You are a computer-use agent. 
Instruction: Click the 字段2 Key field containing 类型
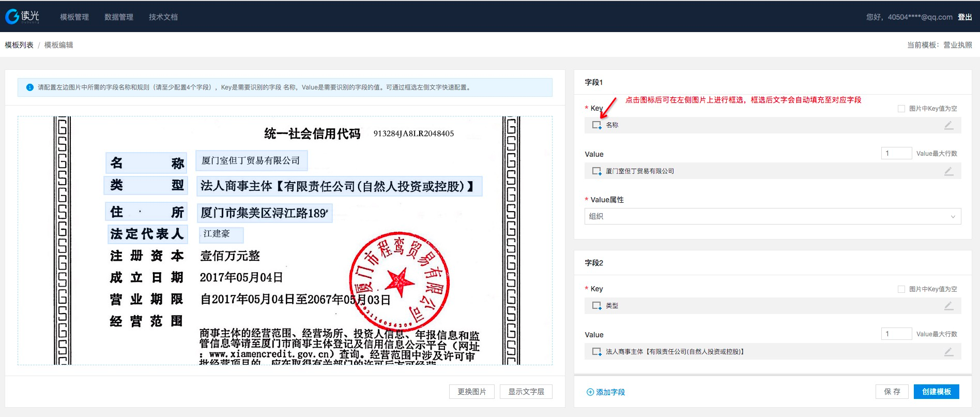point(773,306)
